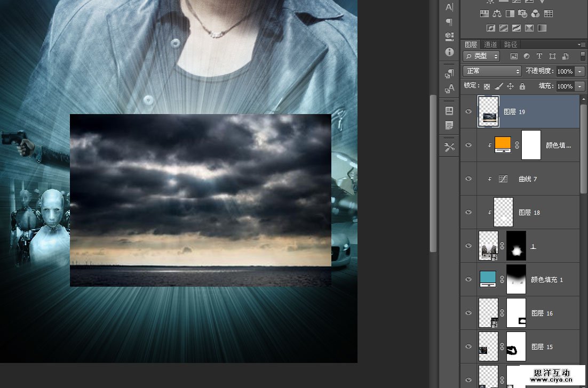This screenshot has width=588, height=388.
Task: Click the teal color swatch of 颜色填充 1
Action: pos(488,278)
